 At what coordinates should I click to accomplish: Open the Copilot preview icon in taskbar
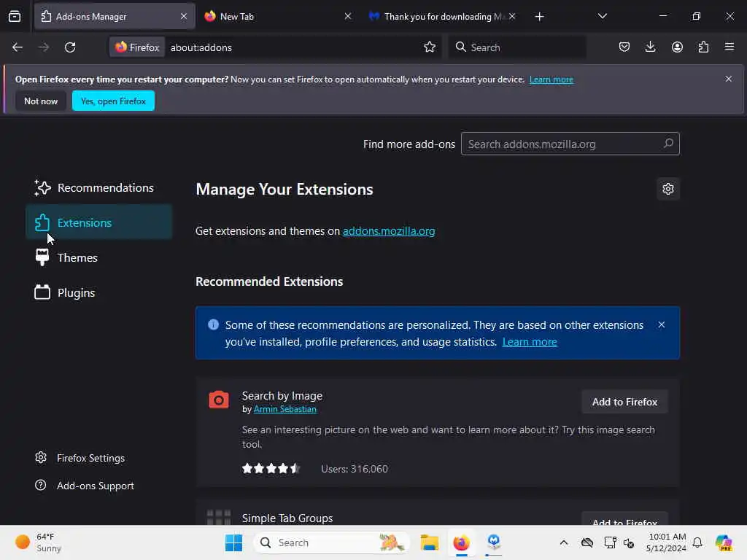click(x=723, y=542)
